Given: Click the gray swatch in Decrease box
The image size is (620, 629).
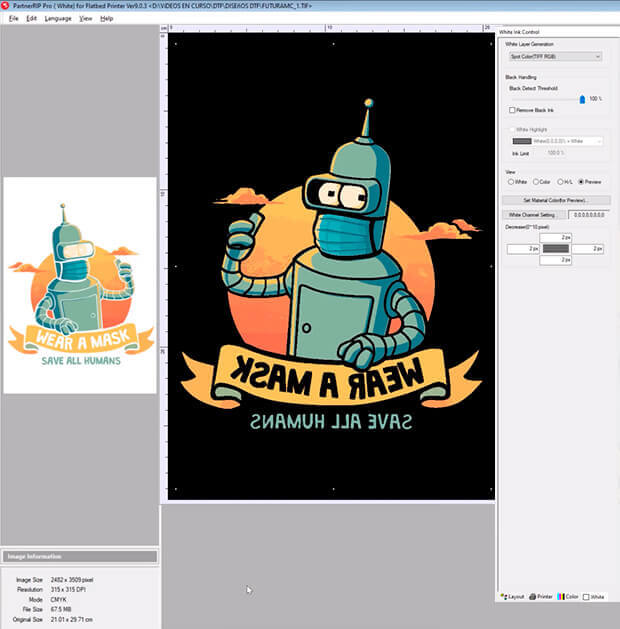Looking at the screenshot, I should point(555,248).
